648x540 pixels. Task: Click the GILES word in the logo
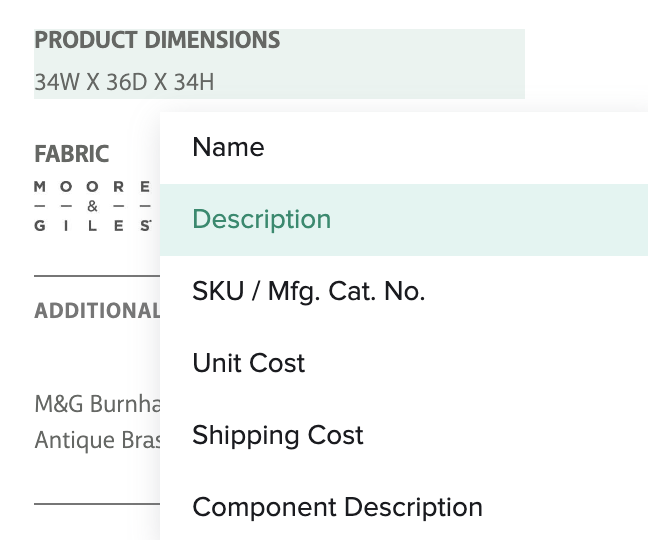click(x=93, y=226)
